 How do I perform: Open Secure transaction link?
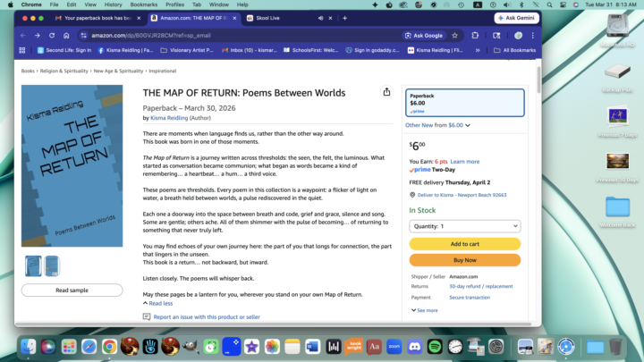pyautogui.click(x=470, y=298)
